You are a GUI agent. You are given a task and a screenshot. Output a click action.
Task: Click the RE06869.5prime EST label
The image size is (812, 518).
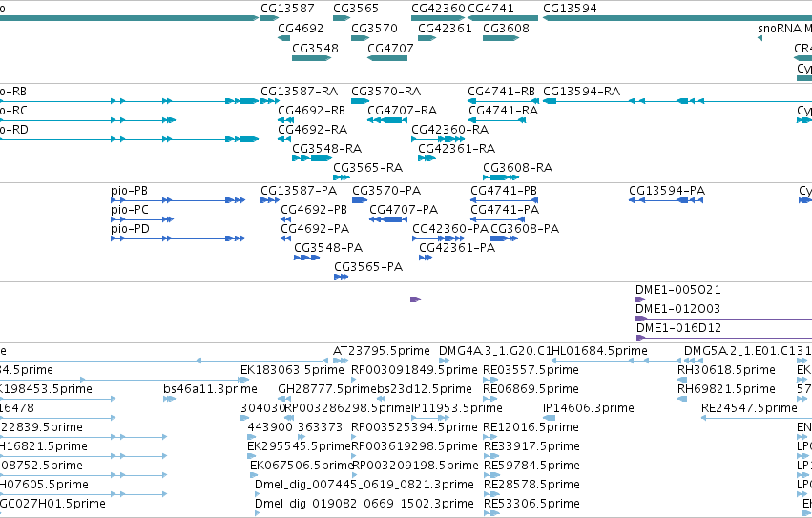[x=531, y=389]
